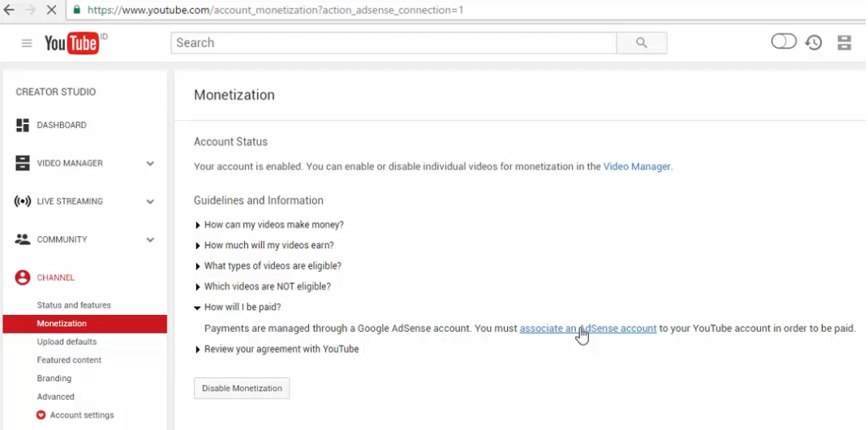Viewport: 868px width, 430px height.
Task: Click the Disable Monetization button
Action: click(242, 389)
